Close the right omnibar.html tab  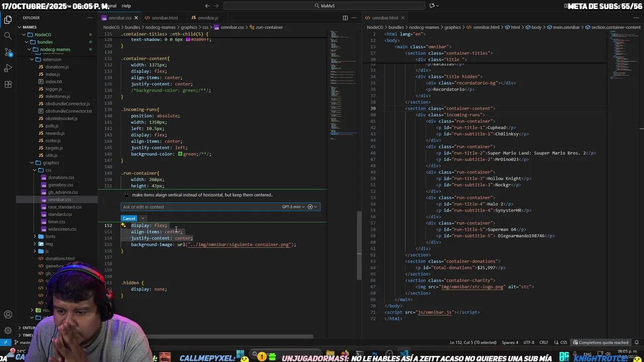[x=402, y=18]
